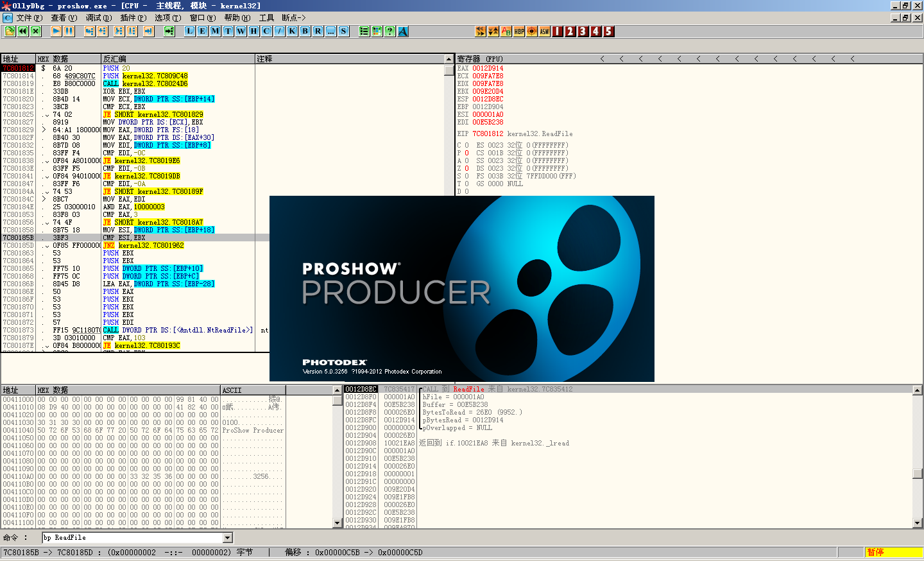Open the 文件(F) File menu
The width and height of the screenshot is (924, 561).
29,18
